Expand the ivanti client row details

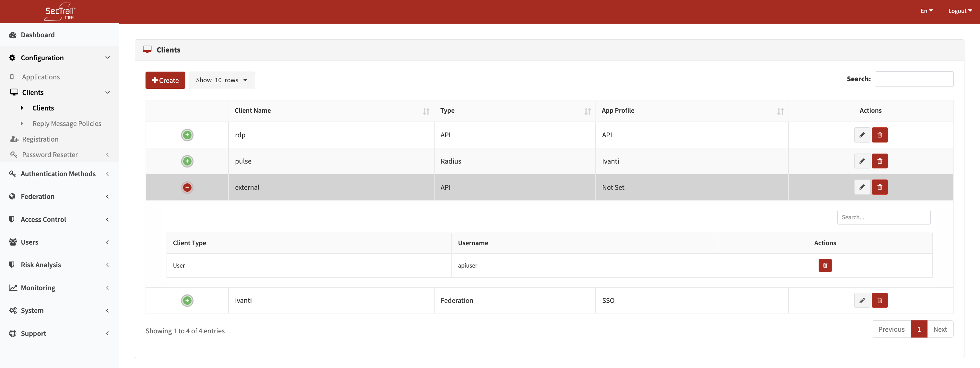[x=187, y=300]
